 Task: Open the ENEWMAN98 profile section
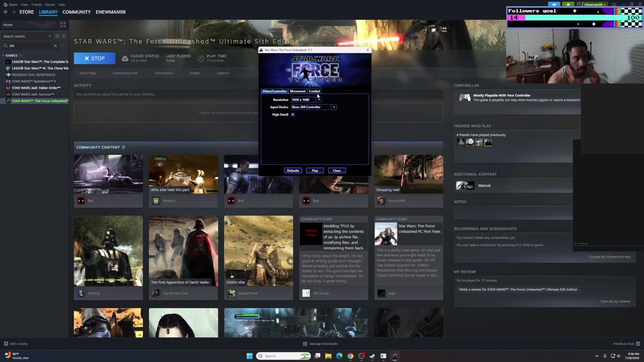[111, 12]
